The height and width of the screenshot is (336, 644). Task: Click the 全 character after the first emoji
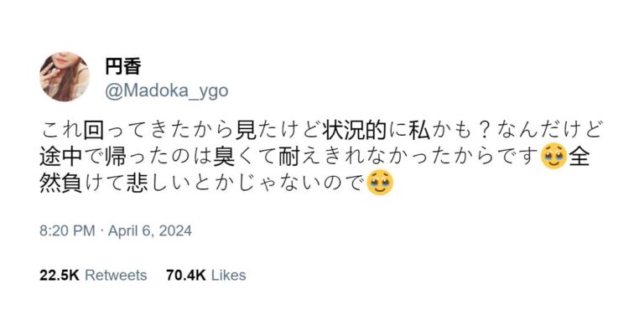click(579, 157)
